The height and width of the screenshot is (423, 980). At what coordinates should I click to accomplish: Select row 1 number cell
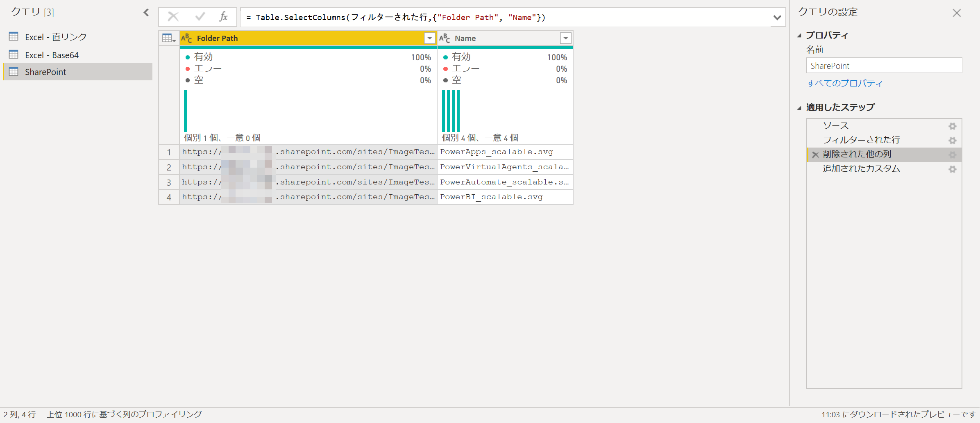click(169, 152)
